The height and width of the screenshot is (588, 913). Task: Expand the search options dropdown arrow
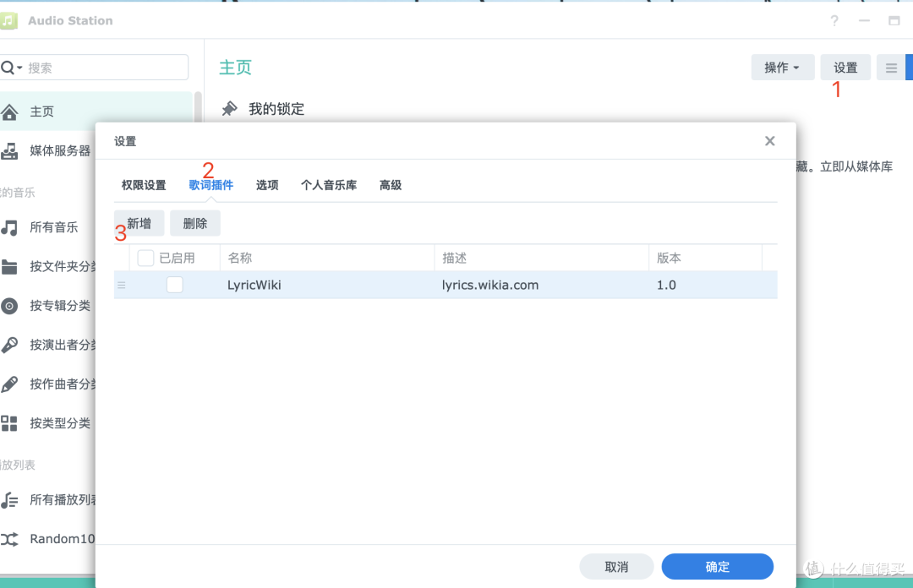click(x=19, y=68)
